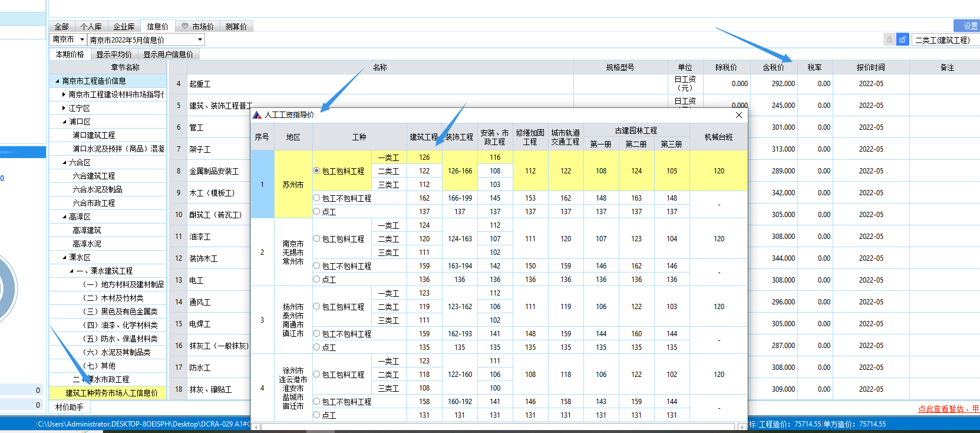Select the 起重工 row name
Viewport: 980px width, 433px height.
pos(200,84)
